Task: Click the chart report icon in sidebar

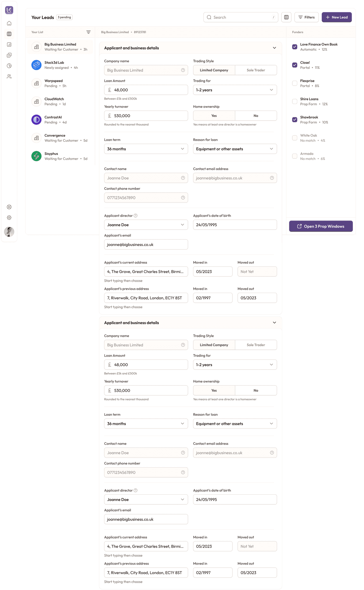Action: click(9, 45)
